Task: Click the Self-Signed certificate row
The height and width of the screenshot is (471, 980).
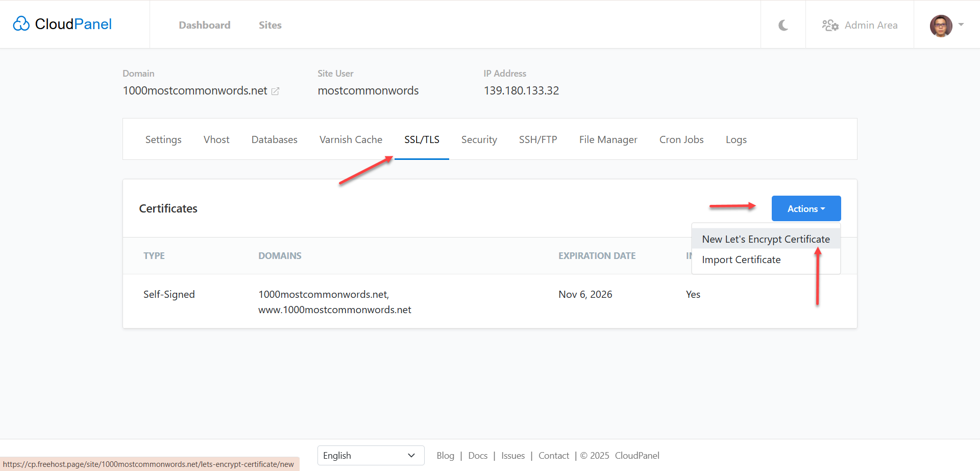Action: click(169, 294)
